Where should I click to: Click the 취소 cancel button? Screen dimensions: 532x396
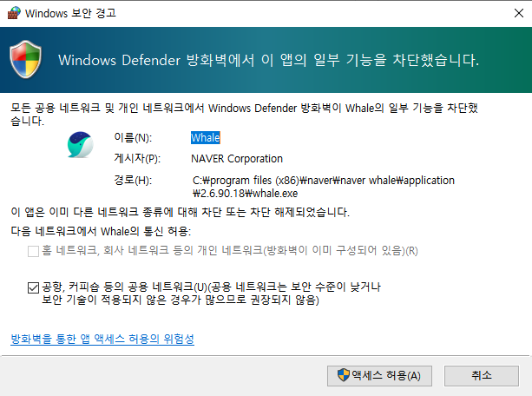point(482,376)
